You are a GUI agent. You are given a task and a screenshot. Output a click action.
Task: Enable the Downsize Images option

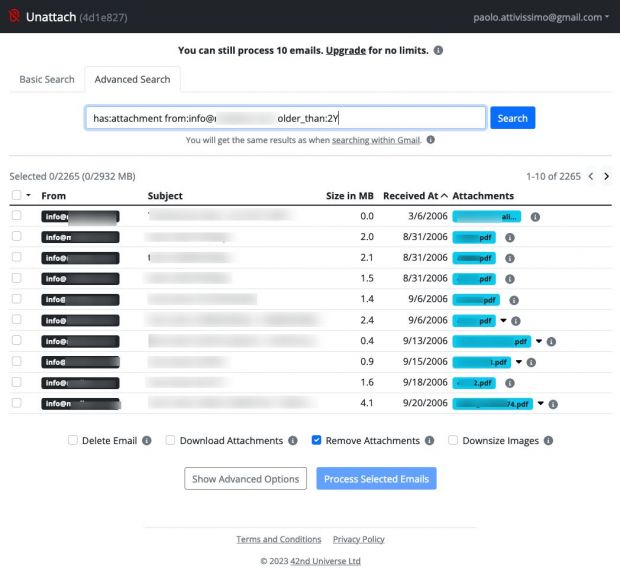click(453, 440)
